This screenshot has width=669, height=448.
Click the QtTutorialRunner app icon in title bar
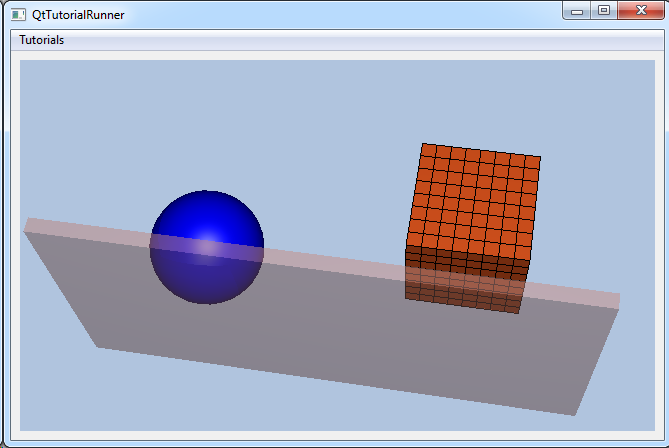click(x=18, y=15)
